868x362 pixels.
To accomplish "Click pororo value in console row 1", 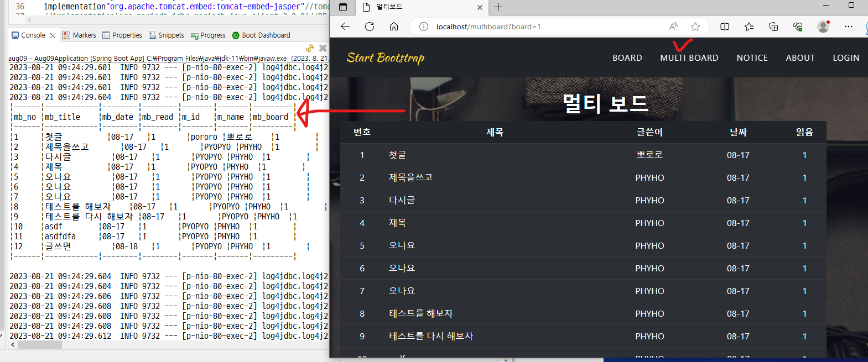I will (x=204, y=137).
